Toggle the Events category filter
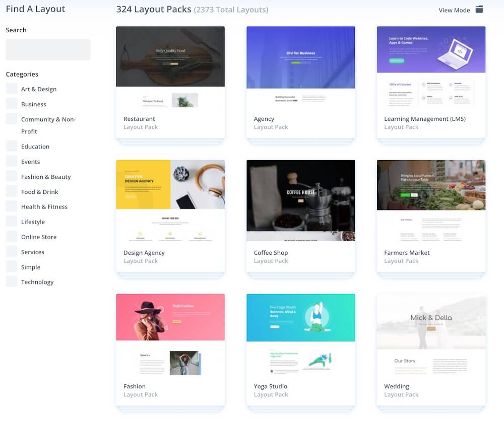 [12, 162]
